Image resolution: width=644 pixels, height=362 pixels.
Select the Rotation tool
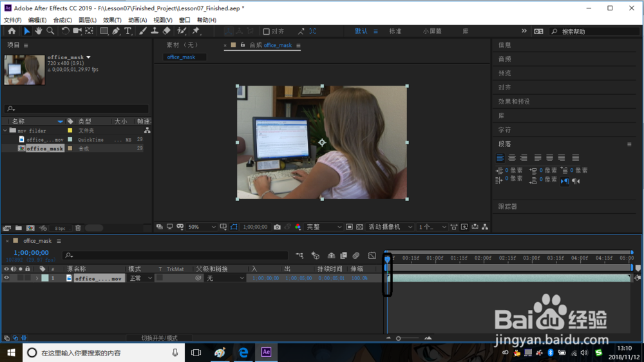65,31
